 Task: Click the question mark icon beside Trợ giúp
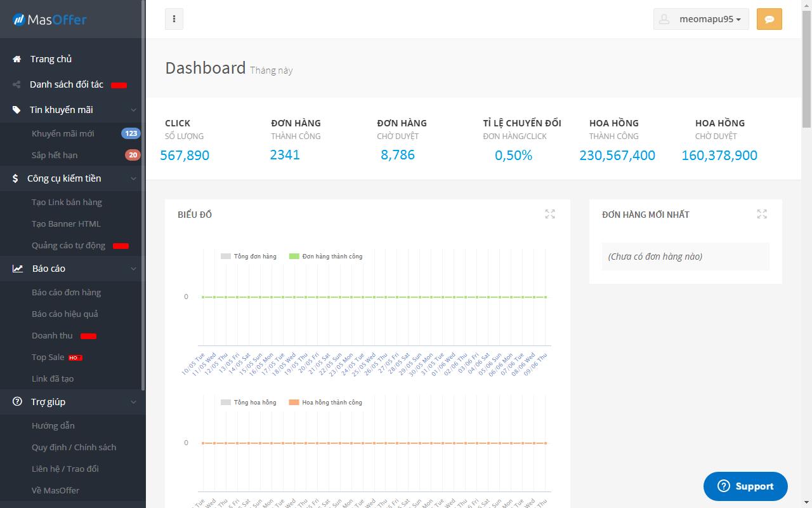coord(17,402)
